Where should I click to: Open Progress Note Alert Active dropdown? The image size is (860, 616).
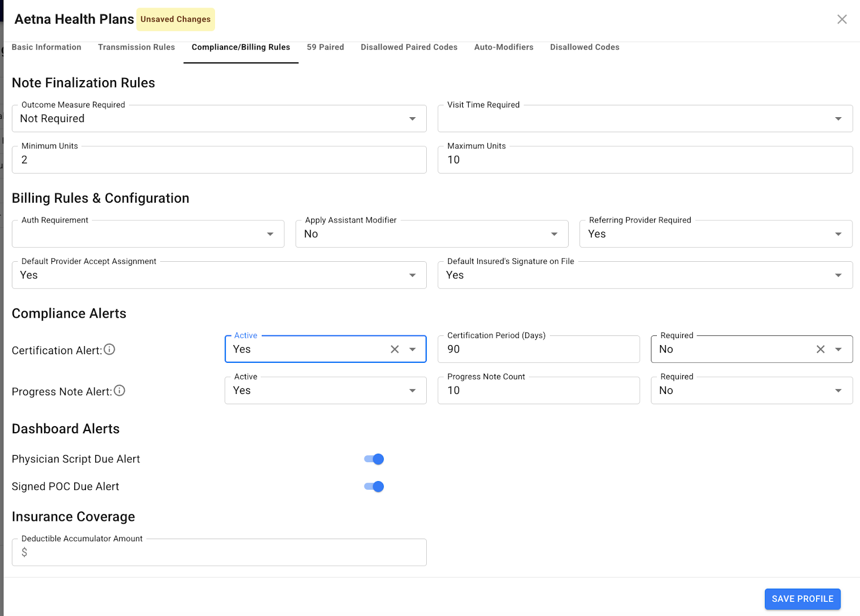[325, 391]
